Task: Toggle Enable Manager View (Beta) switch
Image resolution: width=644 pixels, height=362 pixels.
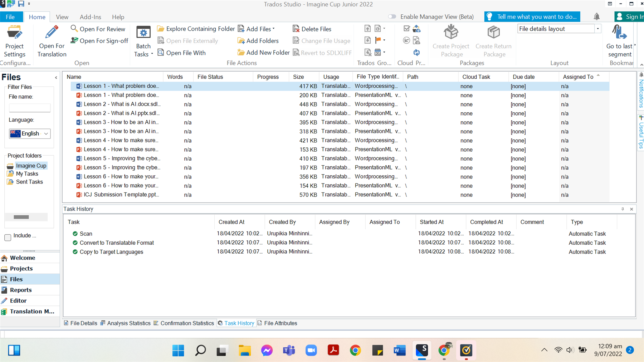Action: tap(392, 17)
